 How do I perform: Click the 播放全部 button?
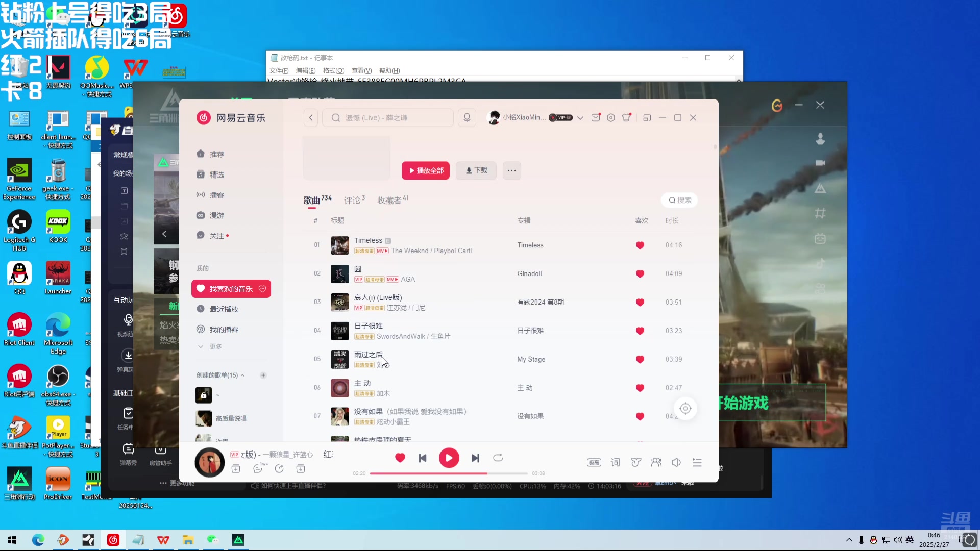click(x=426, y=170)
